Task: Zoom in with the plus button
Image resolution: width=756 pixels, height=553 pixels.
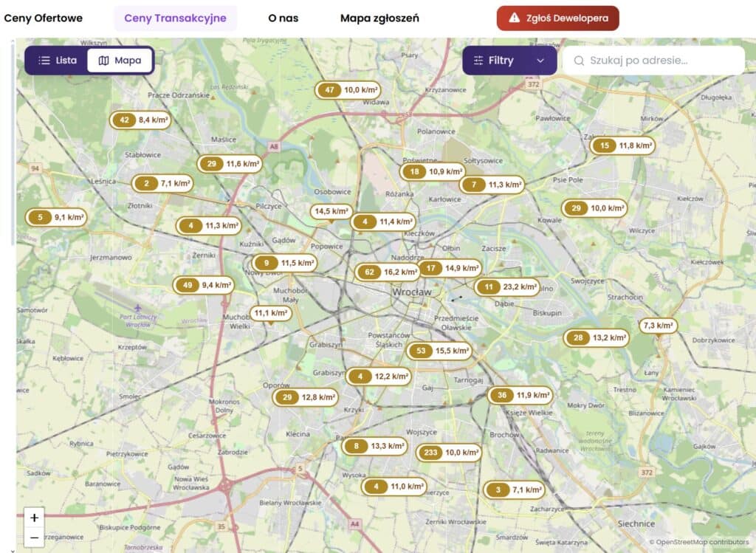Action: (x=34, y=518)
